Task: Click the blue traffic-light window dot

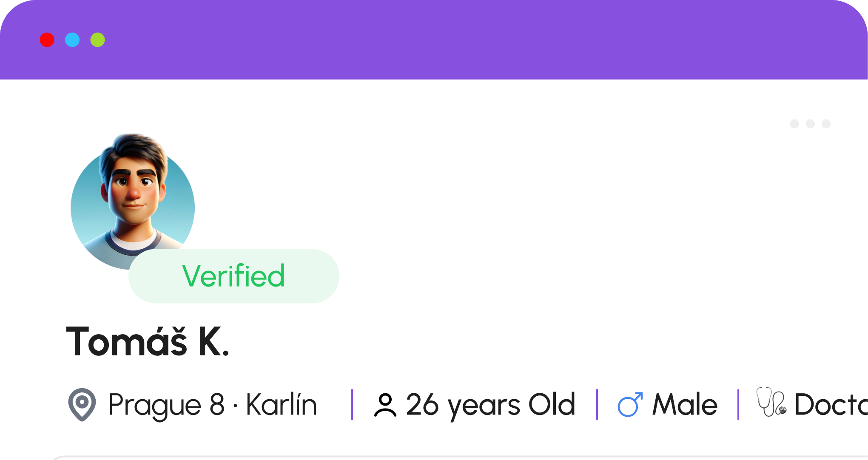Action: pyautogui.click(x=73, y=40)
